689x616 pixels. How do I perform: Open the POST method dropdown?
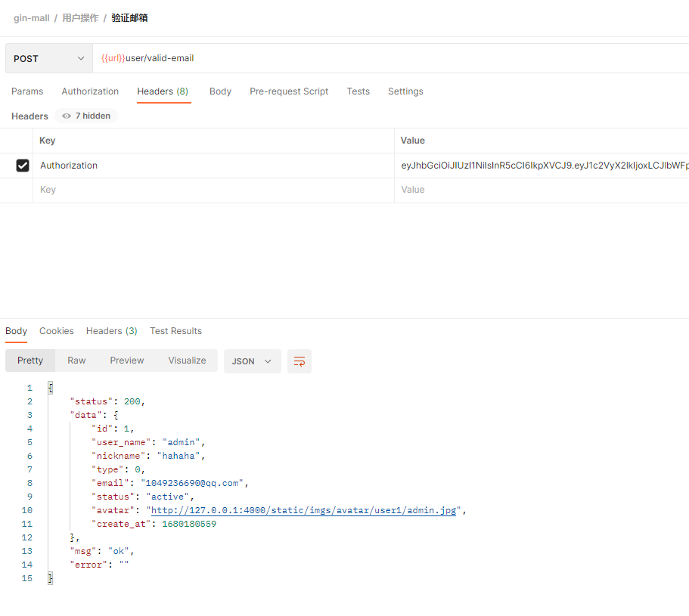pyautogui.click(x=49, y=58)
